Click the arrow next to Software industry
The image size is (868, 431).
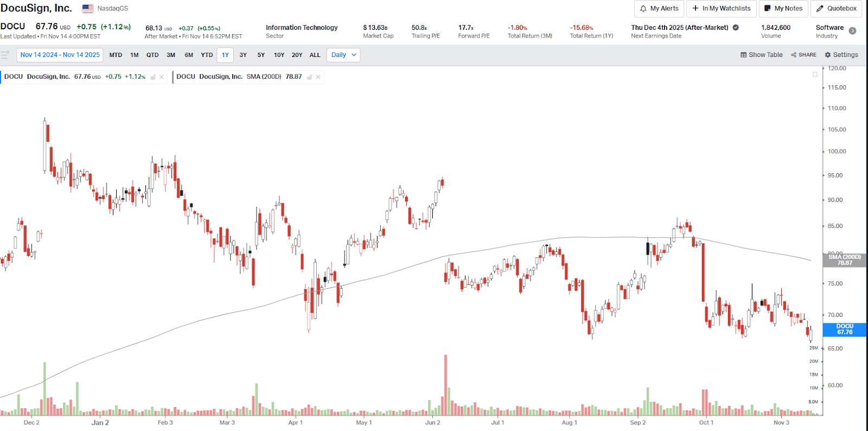(853, 31)
